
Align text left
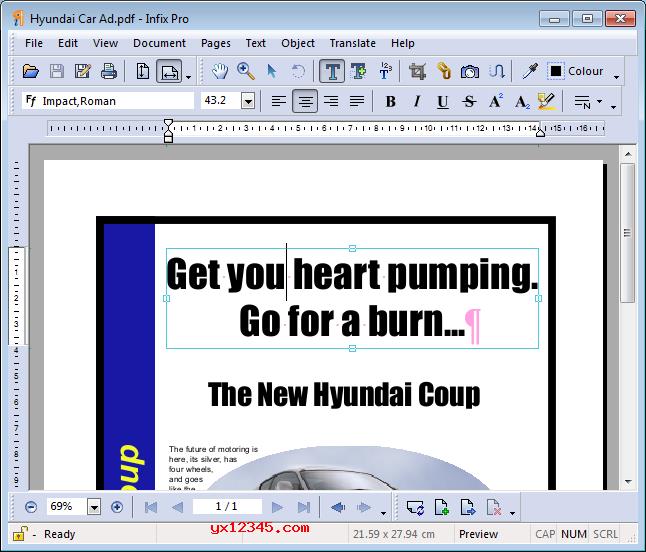[279, 101]
